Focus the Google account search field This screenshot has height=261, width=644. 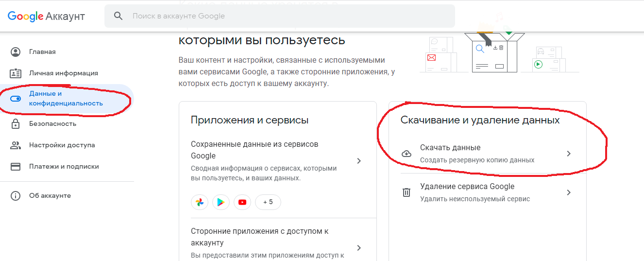pyautogui.click(x=280, y=16)
